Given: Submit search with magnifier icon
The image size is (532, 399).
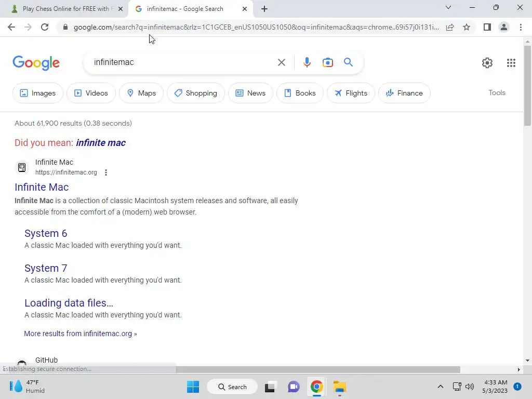Looking at the screenshot, I should (348, 62).
